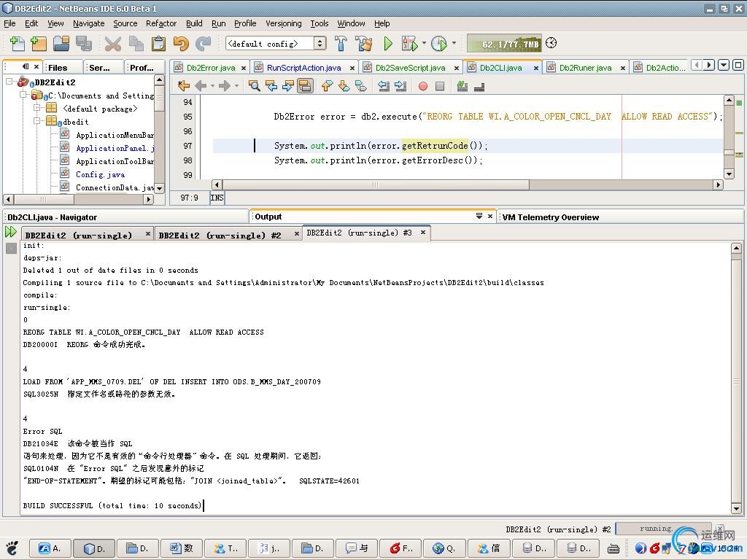Show the editor documents list dropdown
This screenshot has width=747, height=560.
(x=724, y=65)
